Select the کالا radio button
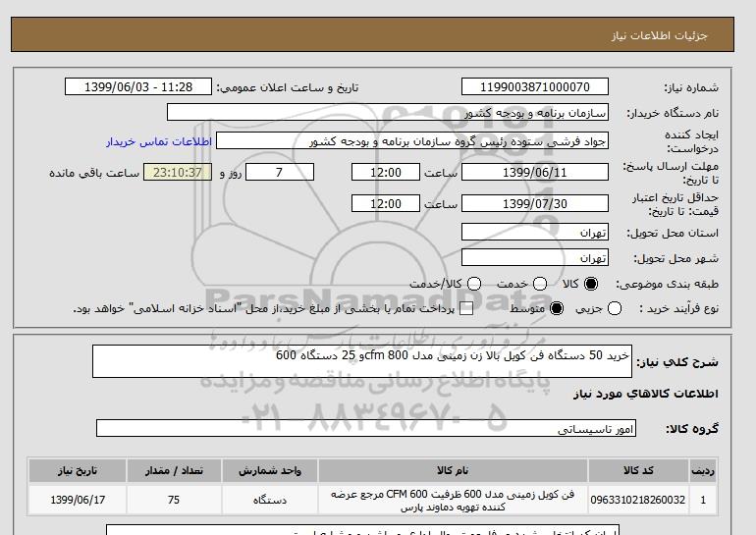 pos(591,284)
